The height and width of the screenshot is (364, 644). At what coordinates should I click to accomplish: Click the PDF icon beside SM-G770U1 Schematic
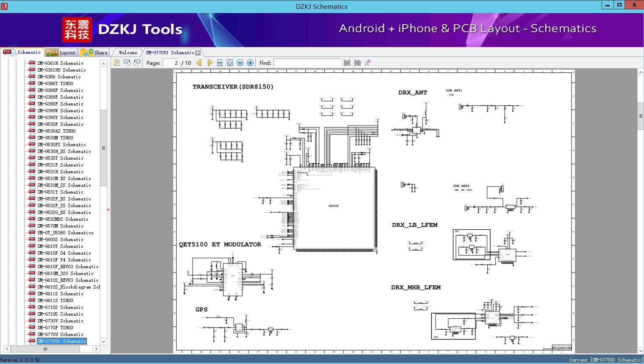pyautogui.click(x=32, y=341)
